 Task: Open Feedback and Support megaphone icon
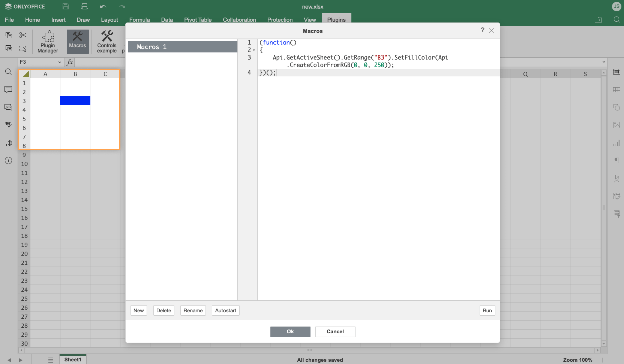[x=8, y=143]
